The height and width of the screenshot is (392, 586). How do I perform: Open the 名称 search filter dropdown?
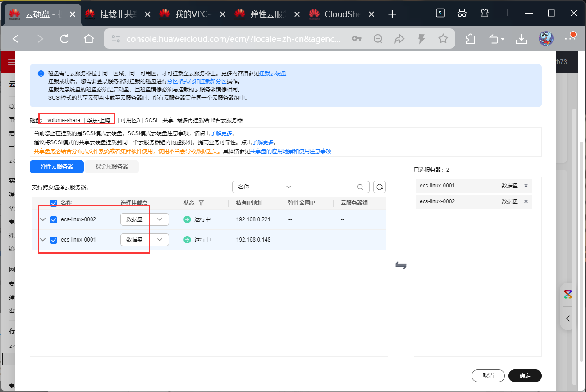click(265, 187)
